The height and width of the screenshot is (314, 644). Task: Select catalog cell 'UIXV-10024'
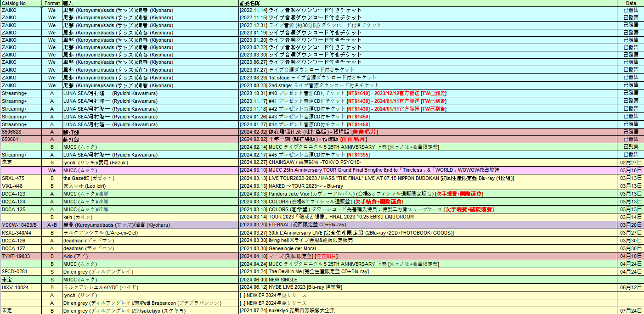point(21,287)
